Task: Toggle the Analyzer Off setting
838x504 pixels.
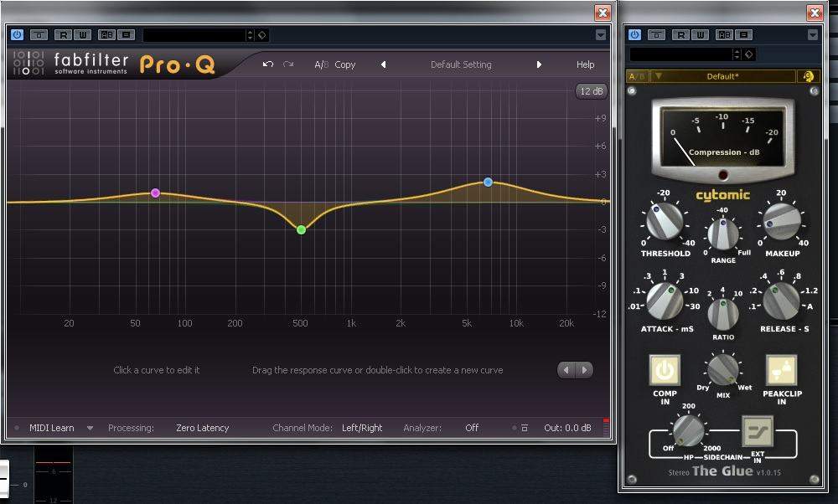Action: pos(471,428)
